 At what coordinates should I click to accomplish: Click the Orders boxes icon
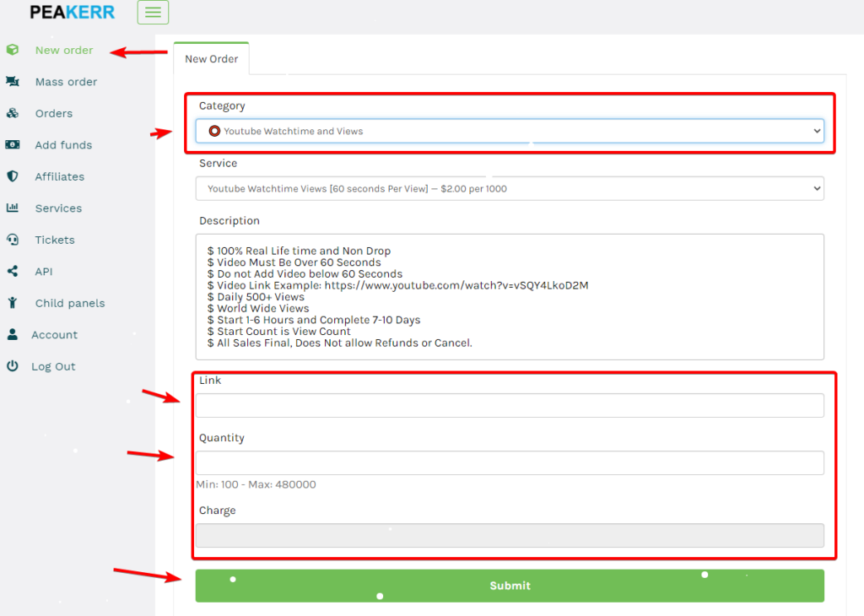tap(13, 113)
